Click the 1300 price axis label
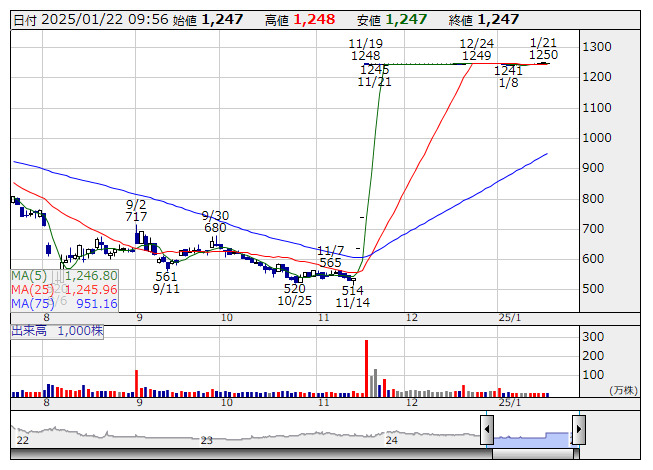This screenshot has width=653, height=470. pos(597,47)
